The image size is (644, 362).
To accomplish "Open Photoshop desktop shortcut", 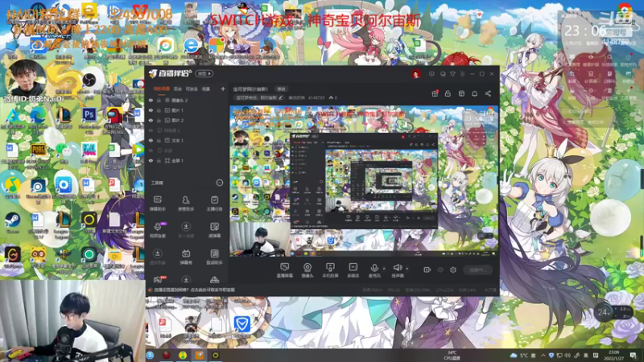I will pyautogui.click(x=89, y=117).
